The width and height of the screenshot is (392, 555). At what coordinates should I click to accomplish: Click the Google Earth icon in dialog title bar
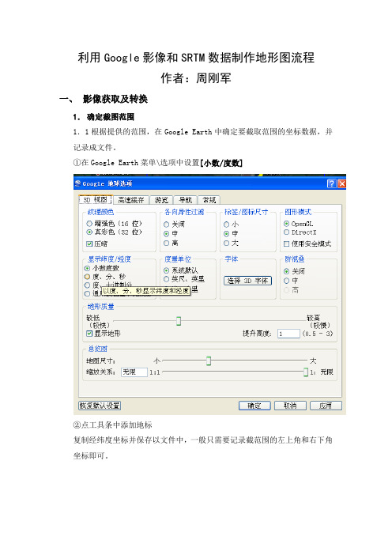click(77, 183)
